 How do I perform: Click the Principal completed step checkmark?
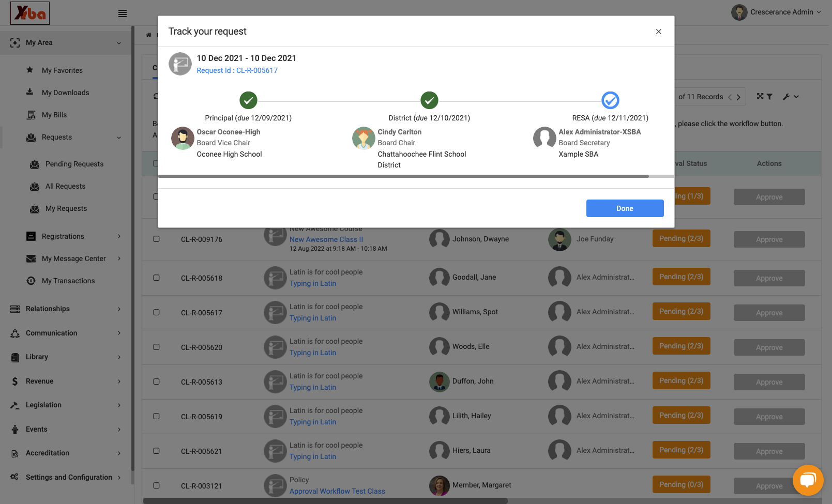click(248, 100)
